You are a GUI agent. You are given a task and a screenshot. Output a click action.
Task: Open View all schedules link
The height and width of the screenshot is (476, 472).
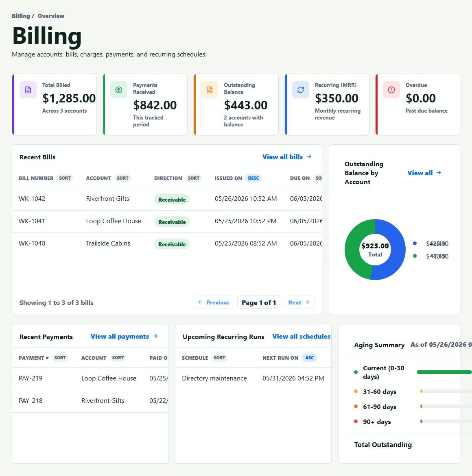pyautogui.click(x=301, y=336)
